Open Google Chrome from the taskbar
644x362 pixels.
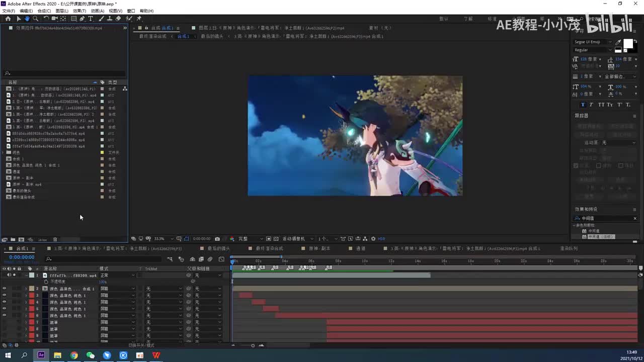click(74, 355)
